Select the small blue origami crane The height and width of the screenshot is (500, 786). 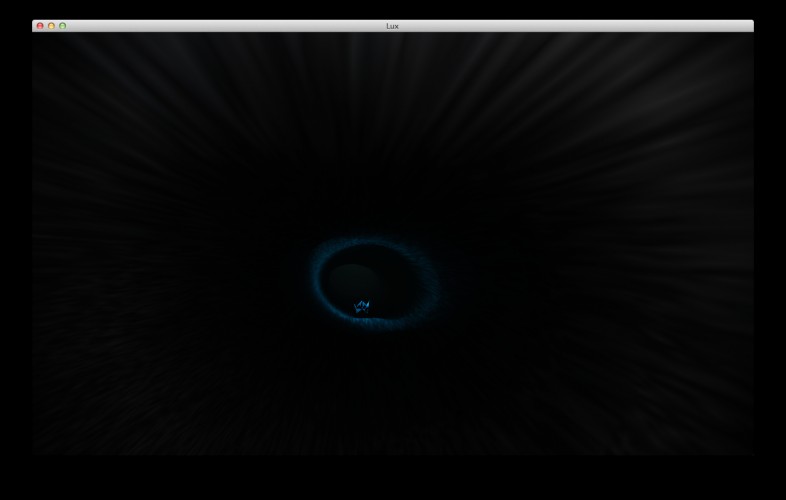pyautogui.click(x=361, y=306)
